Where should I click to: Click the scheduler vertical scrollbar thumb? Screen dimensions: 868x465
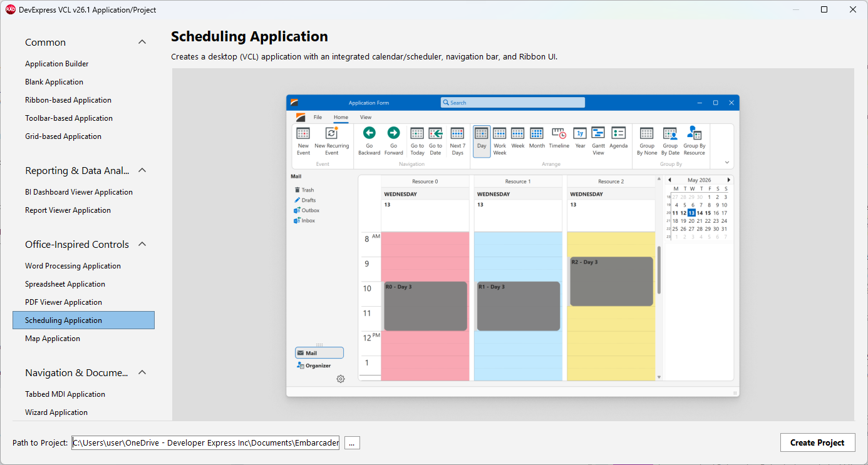658,270
